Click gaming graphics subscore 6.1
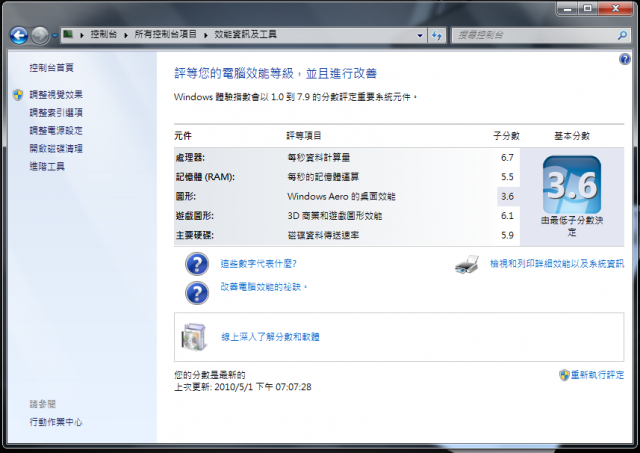Image resolution: width=640 pixels, height=453 pixels. pos(507,216)
